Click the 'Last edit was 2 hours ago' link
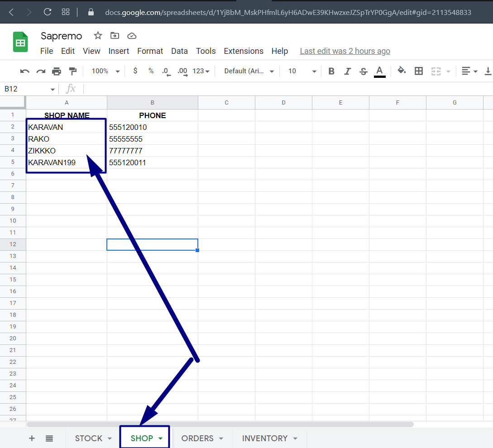This screenshot has width=493, height=448. point(345,51)
